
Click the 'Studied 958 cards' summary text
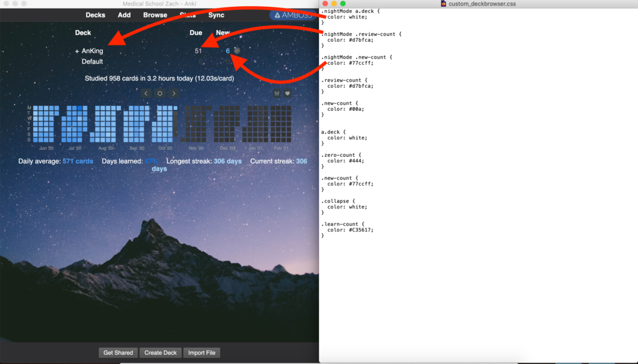click(159, 78)
